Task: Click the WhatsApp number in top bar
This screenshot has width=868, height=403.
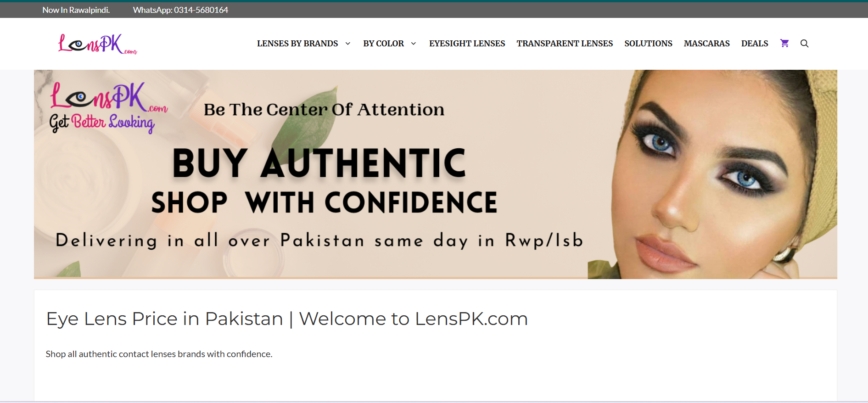Action: pos(180,10)
